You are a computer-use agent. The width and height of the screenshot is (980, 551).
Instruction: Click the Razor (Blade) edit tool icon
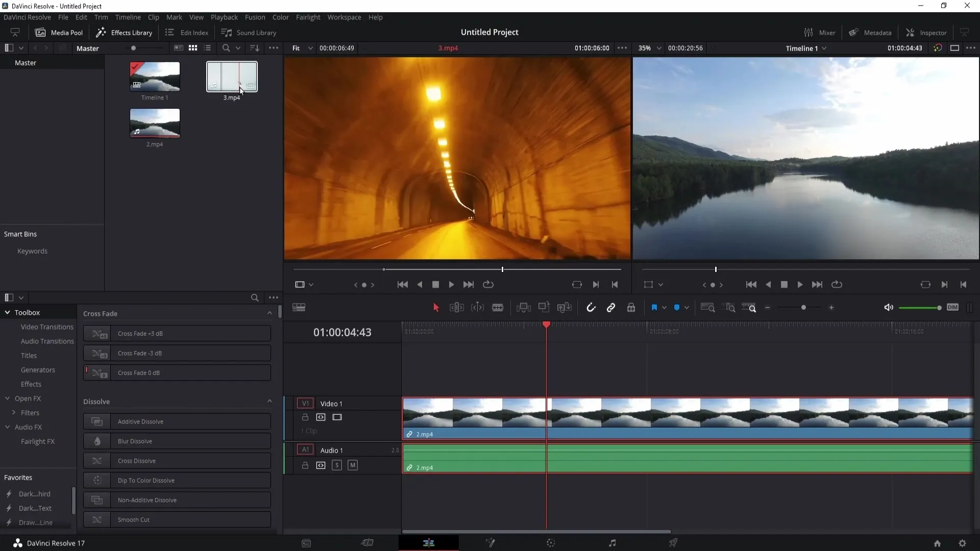point(498,308)
